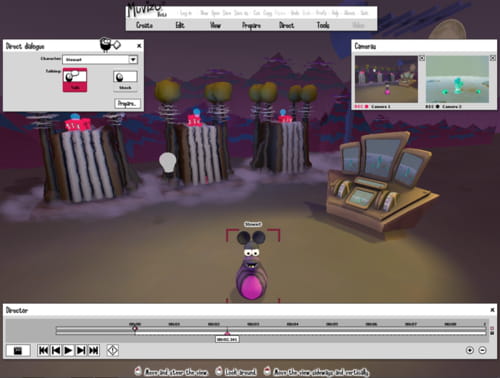Play the scene from the Director panel

click(68, 350)
